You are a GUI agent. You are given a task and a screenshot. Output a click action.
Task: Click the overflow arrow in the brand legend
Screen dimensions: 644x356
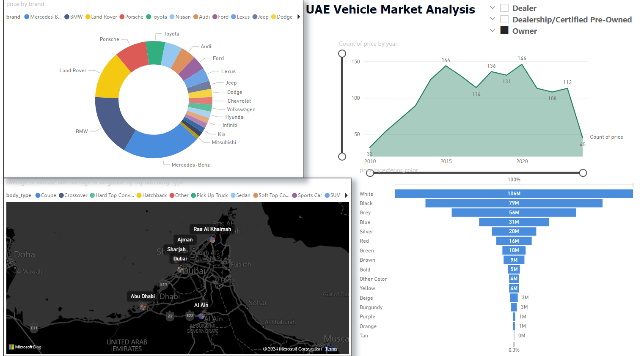(x=298, y=16)
